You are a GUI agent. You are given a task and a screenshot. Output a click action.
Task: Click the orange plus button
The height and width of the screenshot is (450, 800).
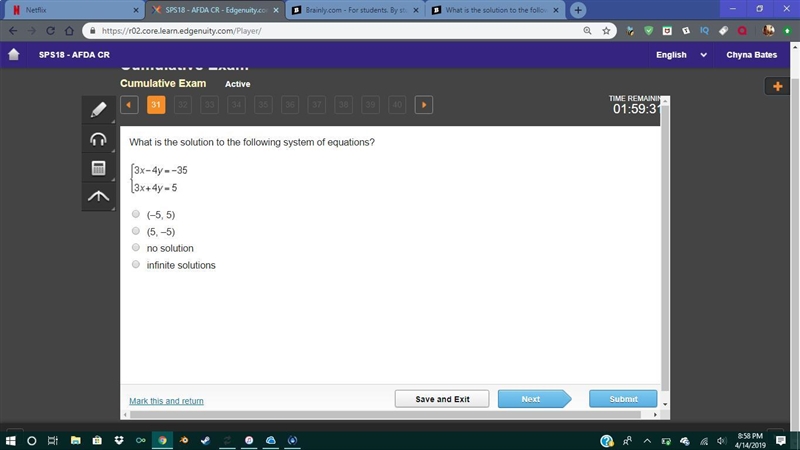[x=778, y=86]
